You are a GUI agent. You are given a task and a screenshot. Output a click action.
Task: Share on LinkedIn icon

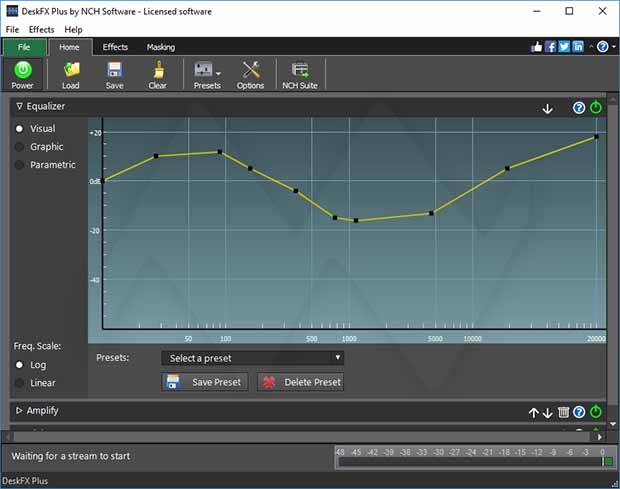(x=578, y=47)
